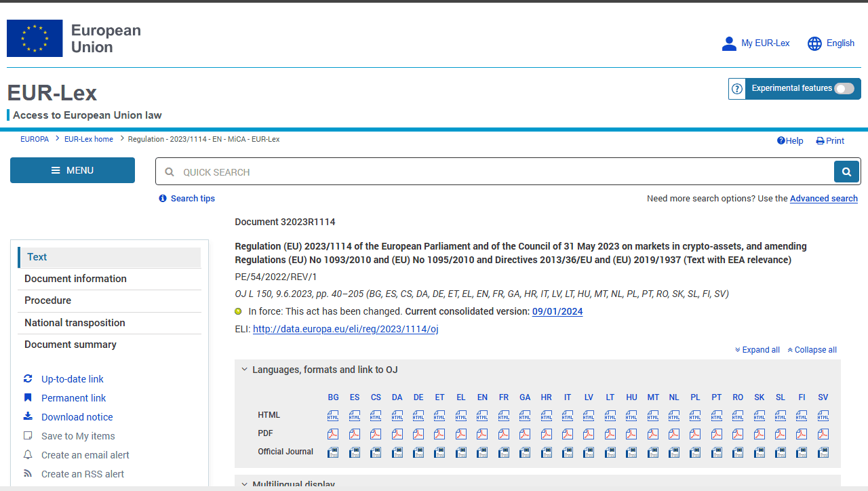Open the HTML version in Italian (IT)
The height and width of the screenshot is (491, 868).
(568, 416)
